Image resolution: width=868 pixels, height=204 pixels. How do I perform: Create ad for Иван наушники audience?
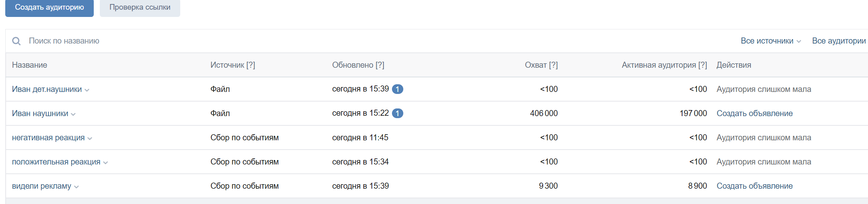point(754,113)
